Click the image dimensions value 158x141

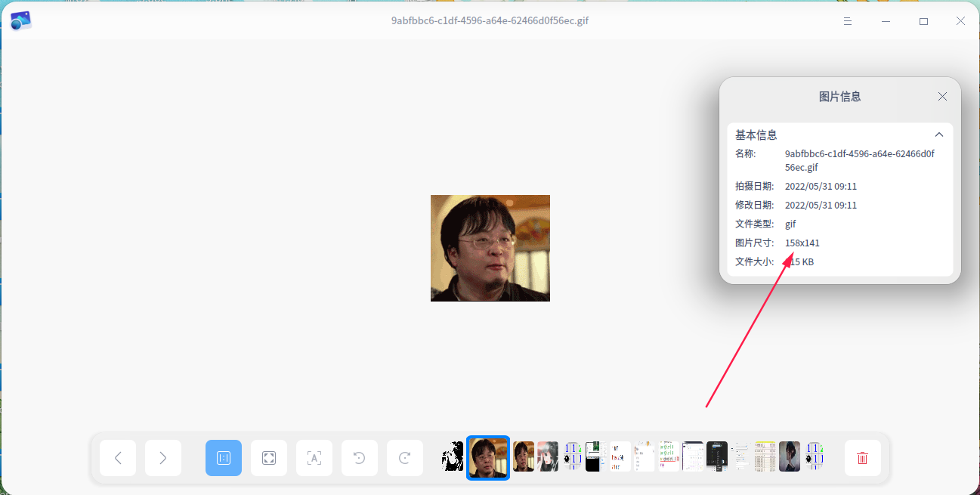[x=802, y=243]
